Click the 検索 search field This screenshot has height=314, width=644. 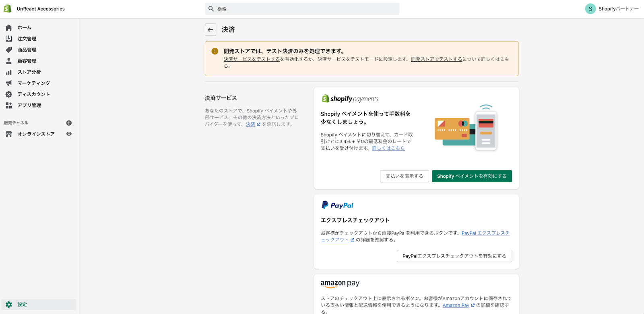(302, 9)
